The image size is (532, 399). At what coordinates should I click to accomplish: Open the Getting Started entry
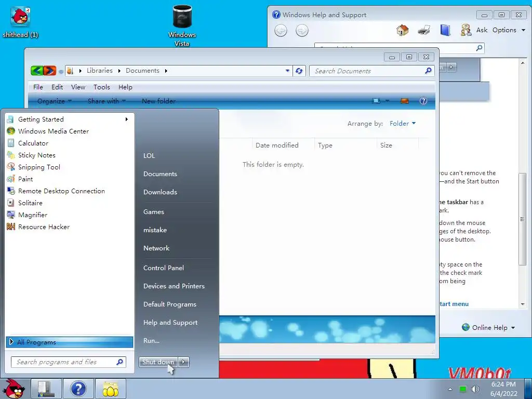click(69, 119)
